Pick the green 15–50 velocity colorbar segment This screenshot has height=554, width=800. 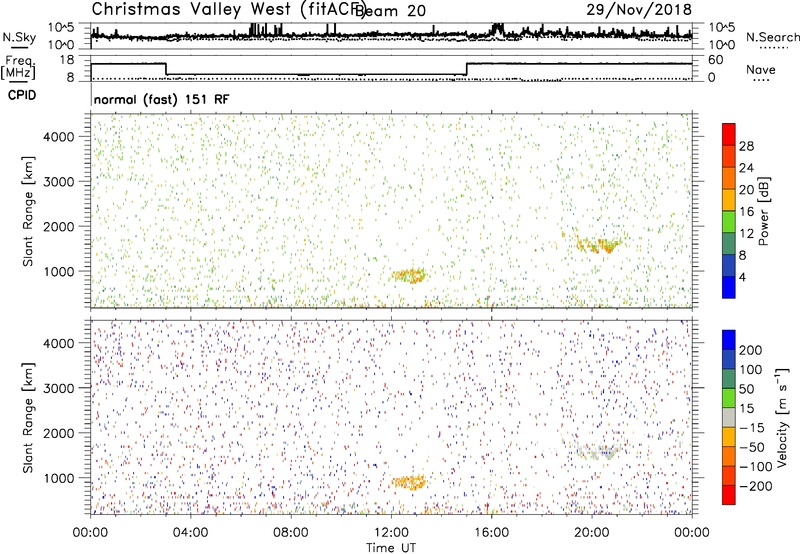(729, 398)
